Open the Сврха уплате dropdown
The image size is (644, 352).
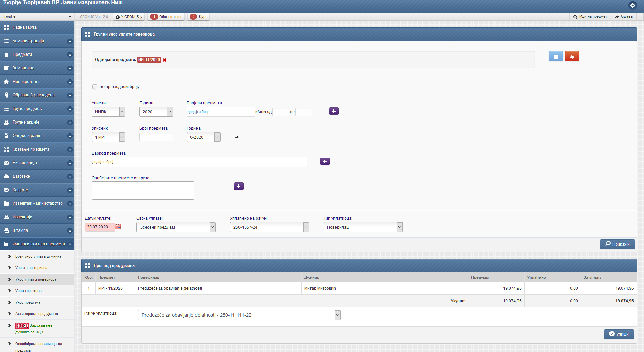pyautogui.click(x=176, y=227)
